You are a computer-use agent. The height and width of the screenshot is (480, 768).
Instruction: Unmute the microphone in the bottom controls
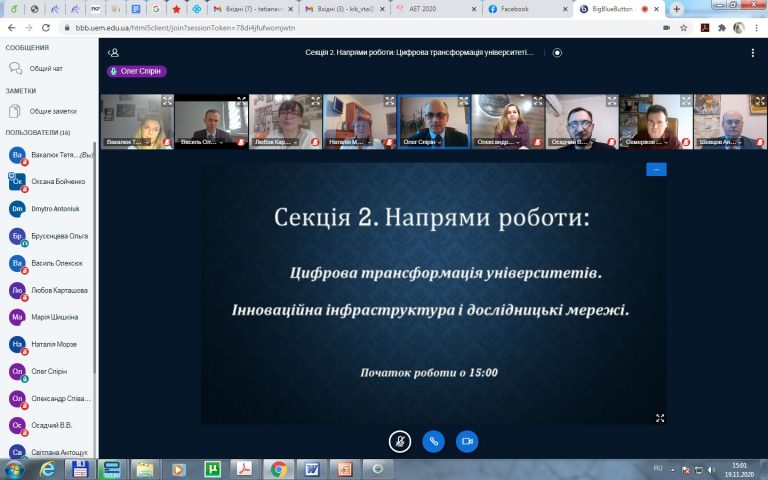pyautogui.click(x=400, y=441)
